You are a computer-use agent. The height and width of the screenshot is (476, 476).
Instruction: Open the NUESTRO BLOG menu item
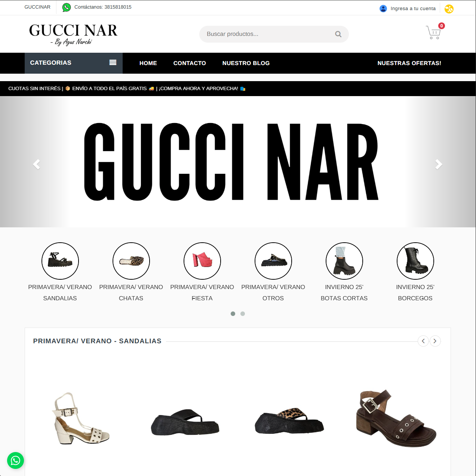click(x=246, y=63)
